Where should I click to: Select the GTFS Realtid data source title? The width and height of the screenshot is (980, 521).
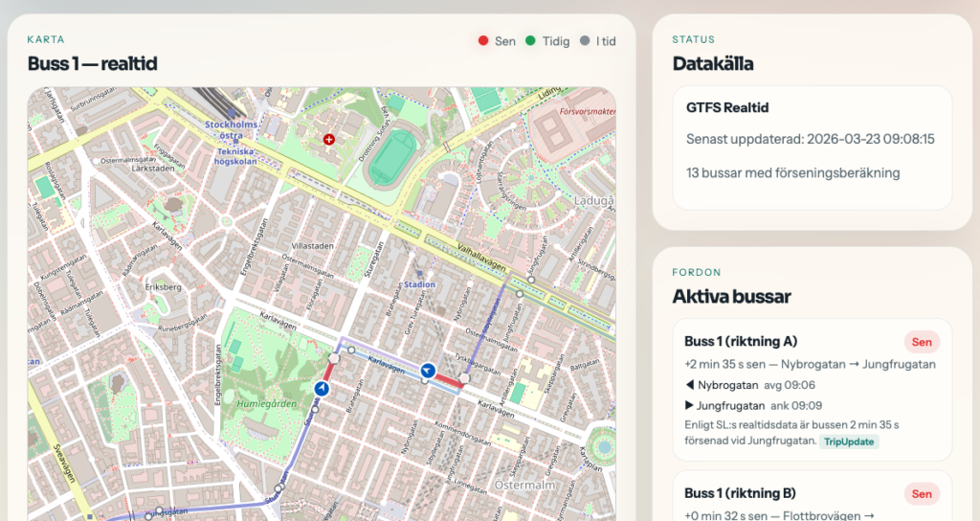coord(727,108)
